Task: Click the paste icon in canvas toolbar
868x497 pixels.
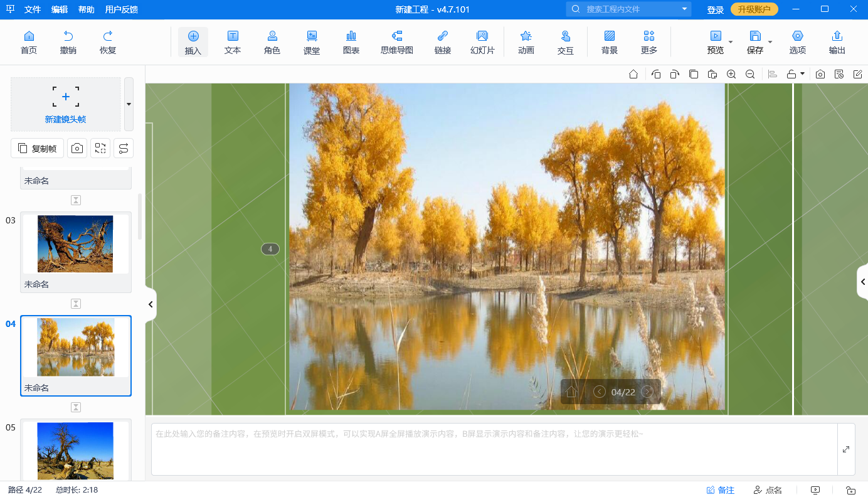Action: point(712,74)
